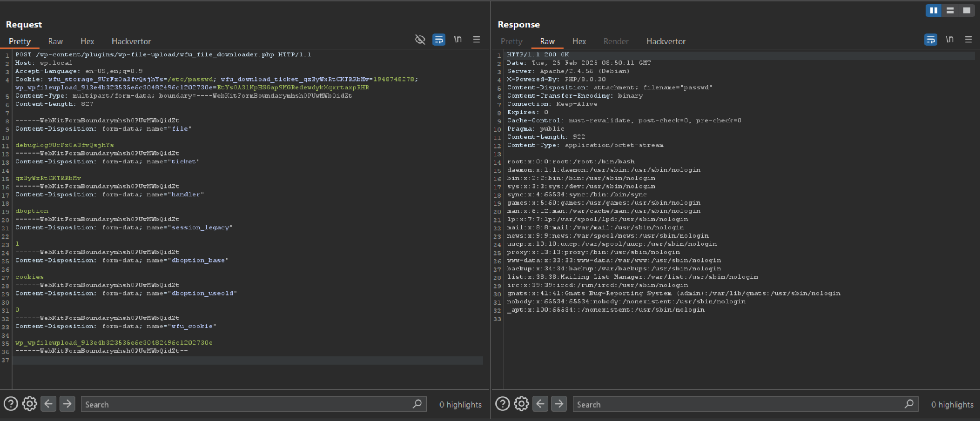Image resolution: width=980 pixels, height=421 pixels.
Task: Click the _apt:x:100:65534 line
Action: 605,310
